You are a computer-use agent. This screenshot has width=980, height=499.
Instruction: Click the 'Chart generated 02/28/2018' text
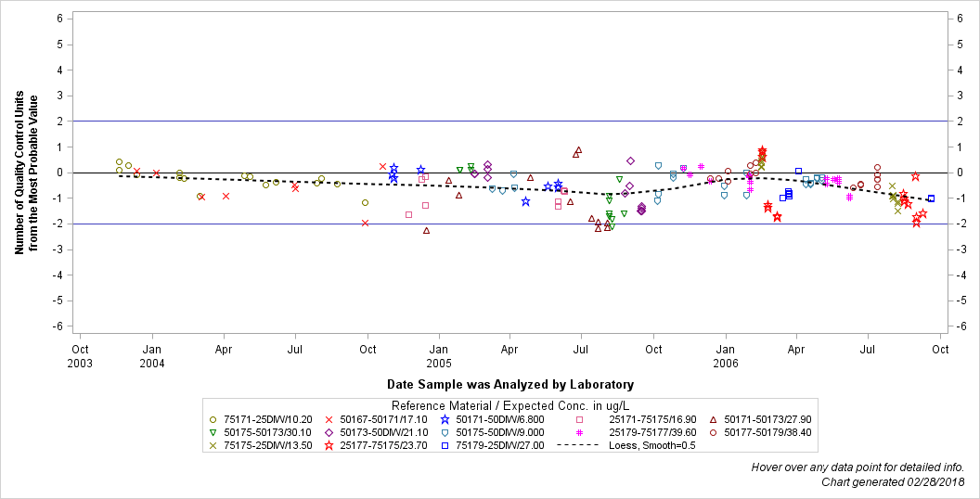coord(893,481)
